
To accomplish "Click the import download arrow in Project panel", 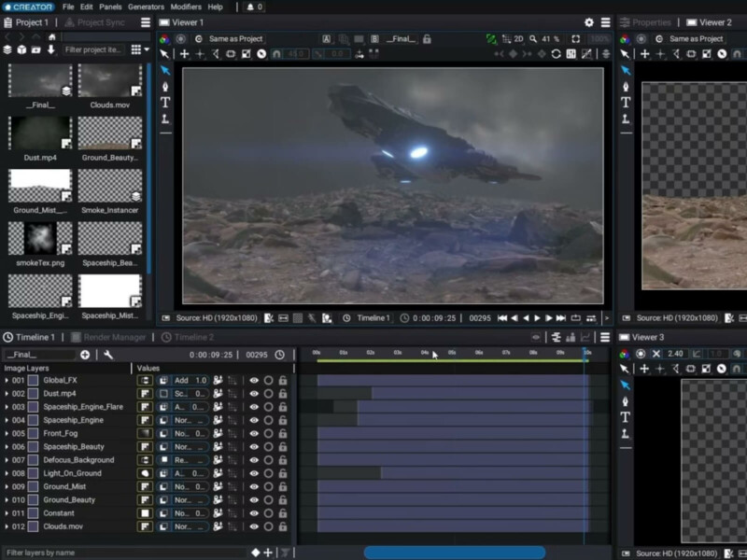I will click(x=51, y=49).
